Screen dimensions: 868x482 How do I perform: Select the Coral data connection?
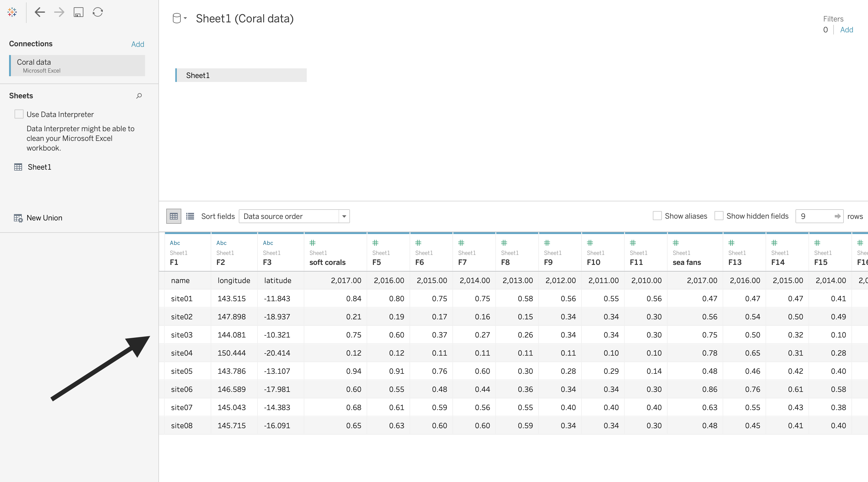[77, 66]
